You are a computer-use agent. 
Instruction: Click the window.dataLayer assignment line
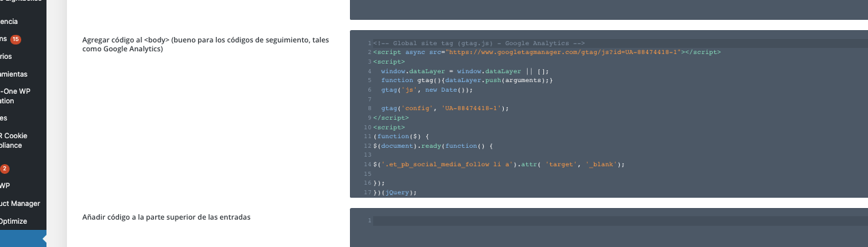pyautogui.click(x=465, y=70)
